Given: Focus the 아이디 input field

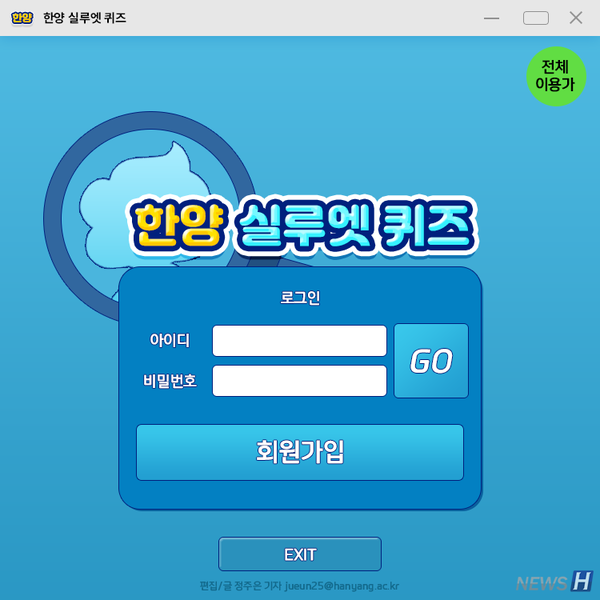Looking at the screenshot, I should point(300,341).
